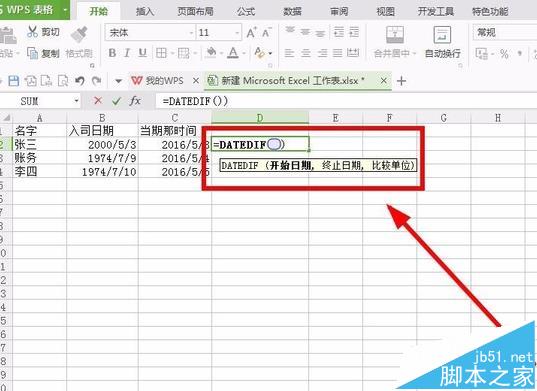Click Wrap Text (自动换行) button
This screenshot has width=537, height=391.
[442, 42]
